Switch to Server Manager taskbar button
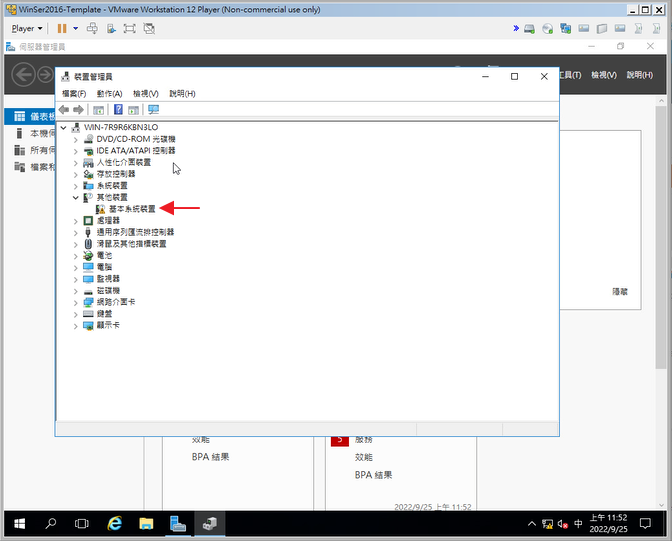This screenshot has width=672, height=541. coord(177,523)
